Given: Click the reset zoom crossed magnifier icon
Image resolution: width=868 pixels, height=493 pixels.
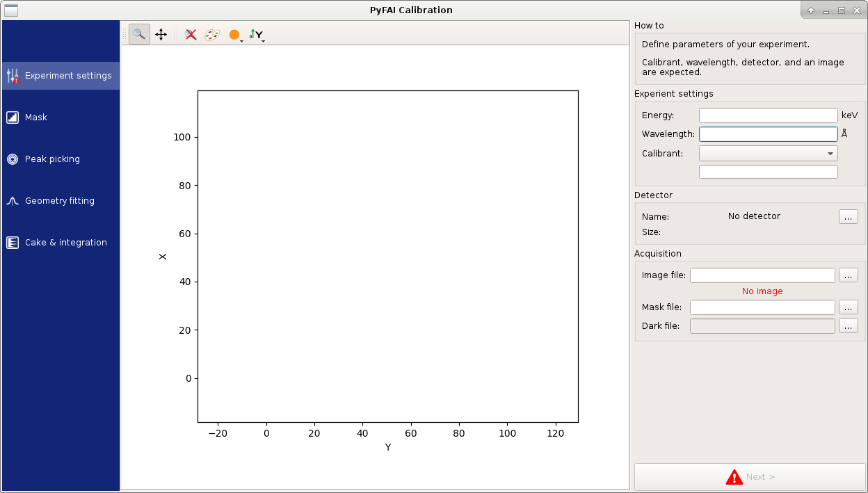Looking at the screenshot, I should pos(191,34).
